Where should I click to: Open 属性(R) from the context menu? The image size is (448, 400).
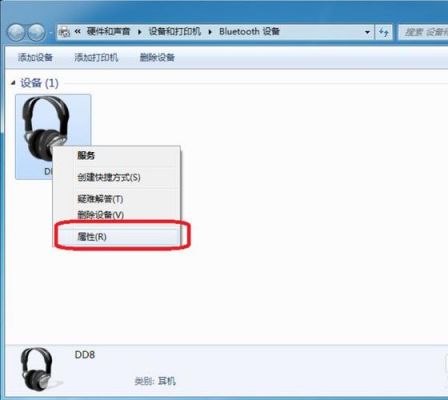(117, 237)
